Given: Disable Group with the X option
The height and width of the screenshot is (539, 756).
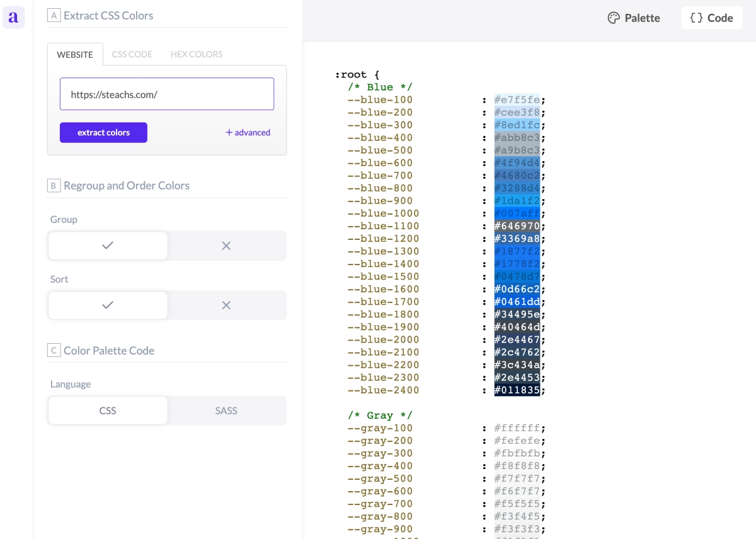Looking at the screenshot, I should pyautogui.click(x=226, y=246).
